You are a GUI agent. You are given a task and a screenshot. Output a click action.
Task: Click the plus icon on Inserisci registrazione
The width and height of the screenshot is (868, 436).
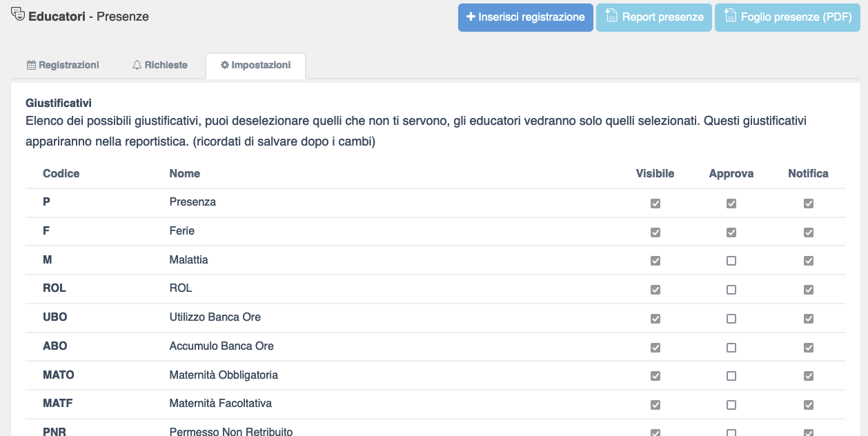(471, 17)
